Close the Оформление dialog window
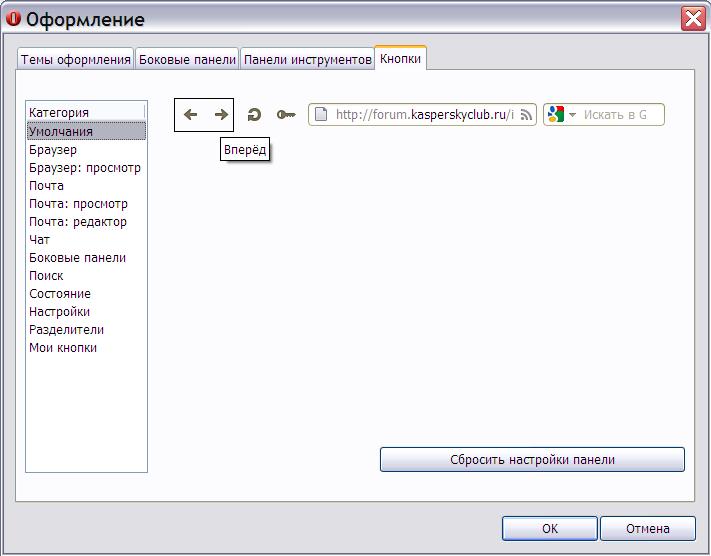Screen dimensions: 711x556 click(x=693, y=20)
